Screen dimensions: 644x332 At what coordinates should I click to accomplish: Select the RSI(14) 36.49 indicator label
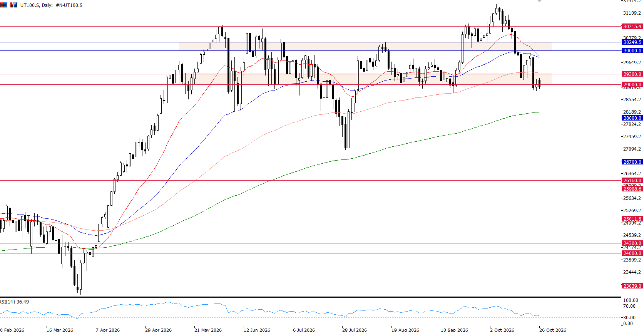tap(15, 302)
